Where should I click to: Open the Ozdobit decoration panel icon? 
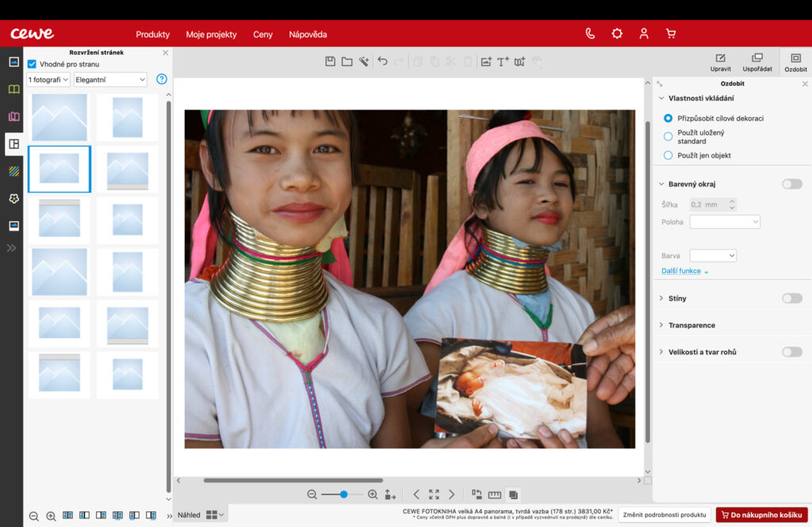pyautogui.click(x=795, y=62)
